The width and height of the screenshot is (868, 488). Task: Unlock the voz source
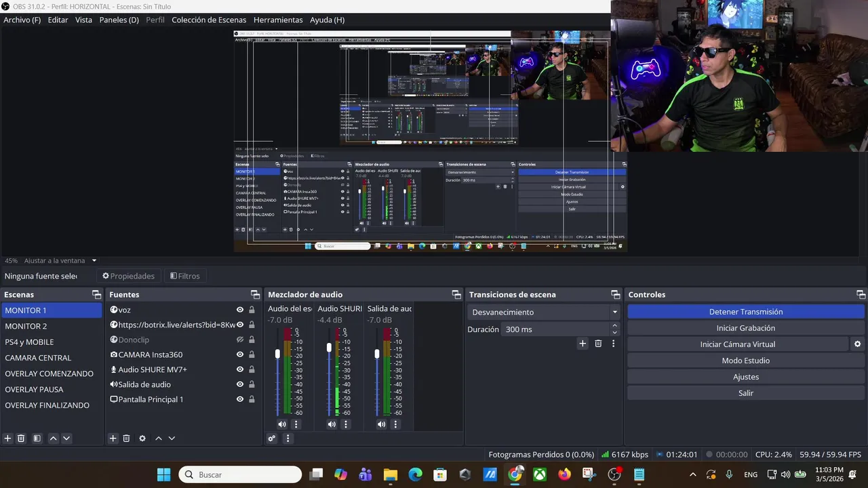252,310
